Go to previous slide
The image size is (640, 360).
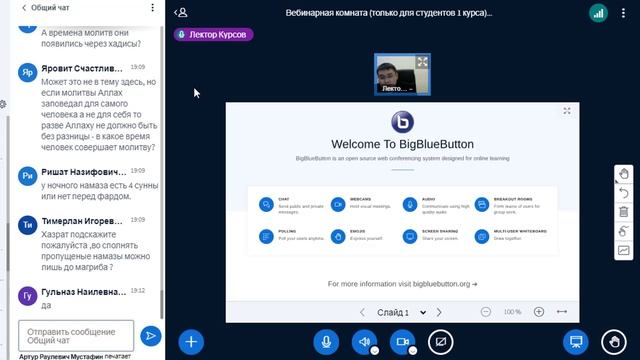(x=362, y=312)
